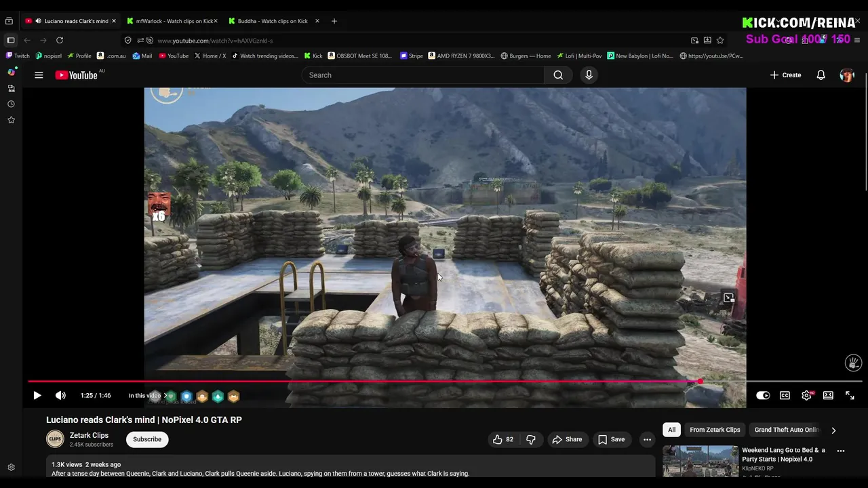Open the Create menu
The height and width of the screenshot is (488, 868).
[785, 75]
